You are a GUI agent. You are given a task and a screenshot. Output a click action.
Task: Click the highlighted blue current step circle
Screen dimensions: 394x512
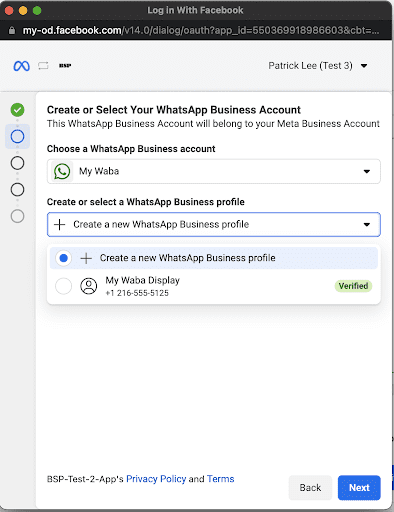(17, 136)
